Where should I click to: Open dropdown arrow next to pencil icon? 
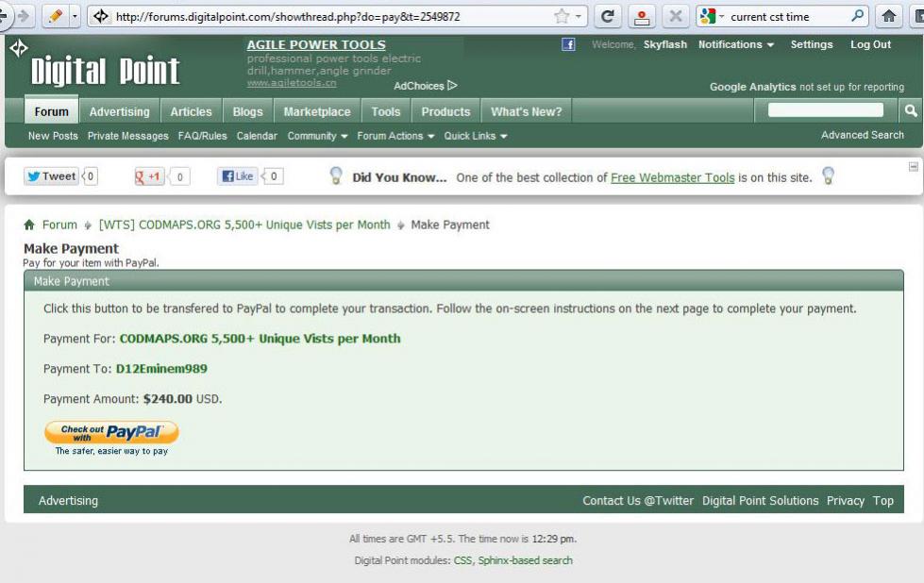click(75, 16)
